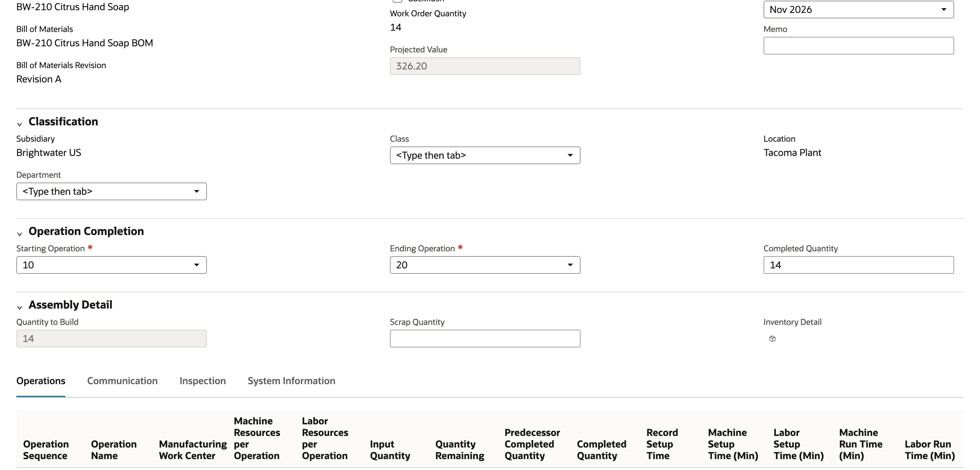
Task: Click the Labor Setup Time (Min) header
Action: pyautogui.click(x=799, y=444)
